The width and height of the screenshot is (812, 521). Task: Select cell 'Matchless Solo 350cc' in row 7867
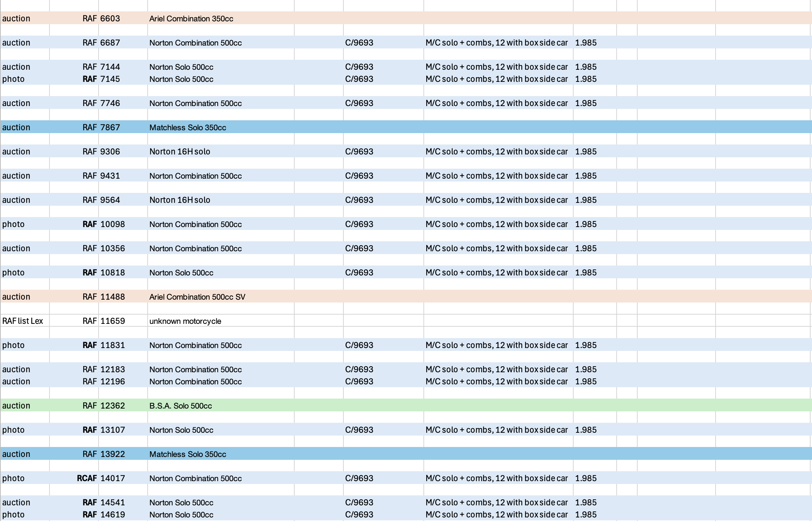221,127
